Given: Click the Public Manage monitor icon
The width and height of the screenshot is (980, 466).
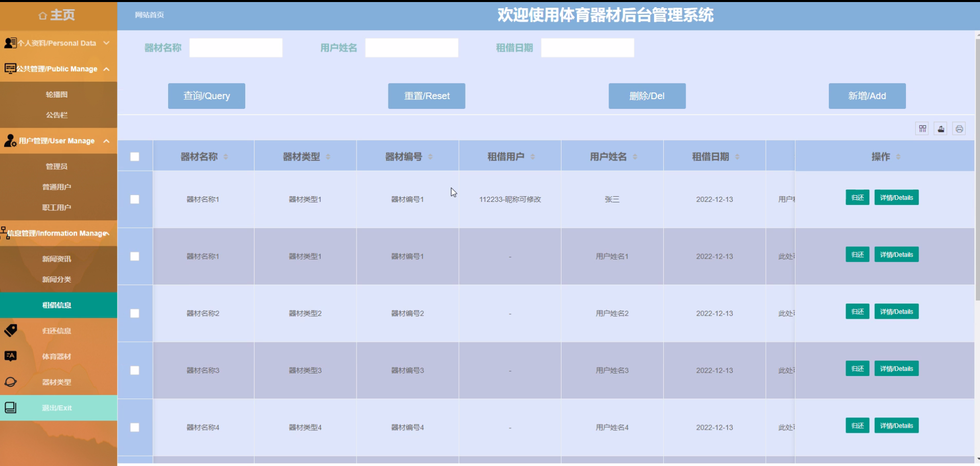Looking at the screenshot, I should (10, 68).
